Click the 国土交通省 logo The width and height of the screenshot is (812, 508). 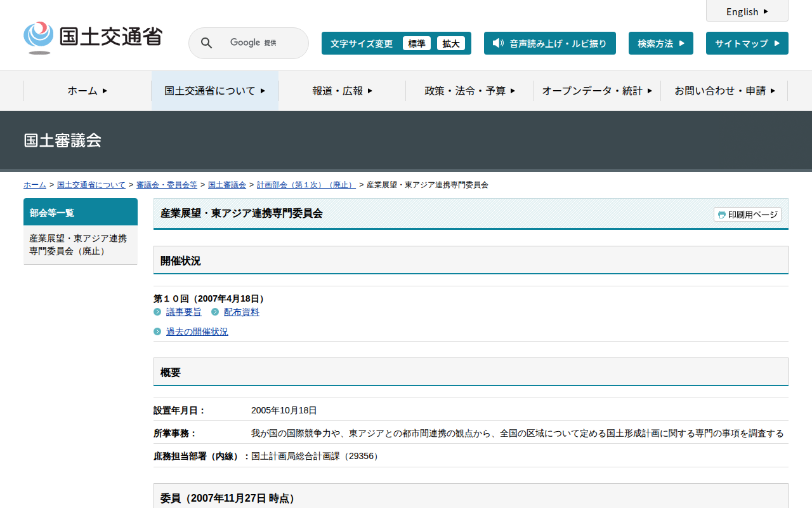tap(93, 37)
